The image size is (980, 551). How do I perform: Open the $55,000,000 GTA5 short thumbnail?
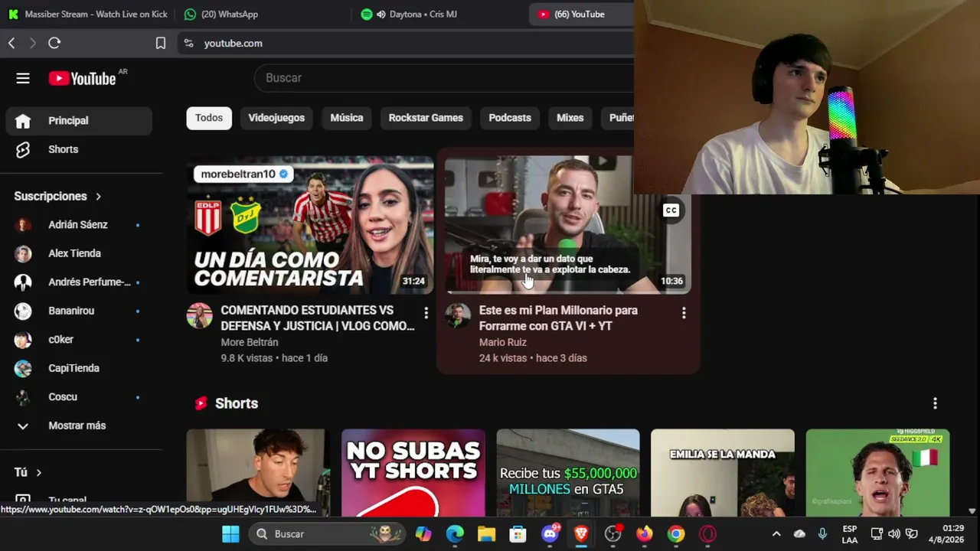[x=568, y=473]
